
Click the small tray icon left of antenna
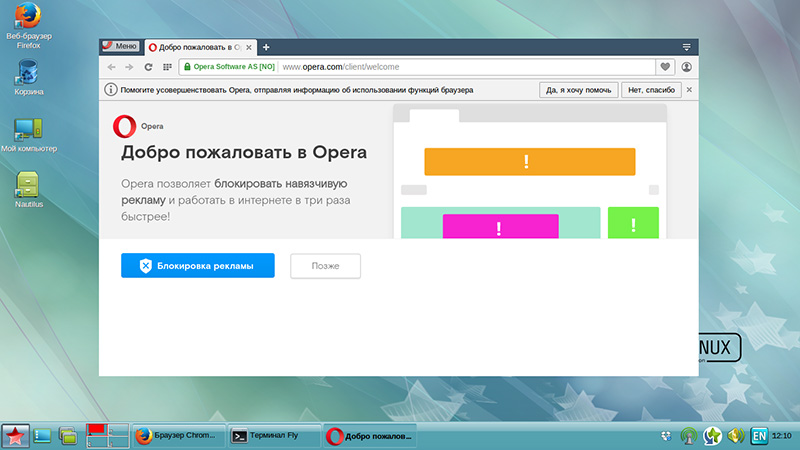666,436
